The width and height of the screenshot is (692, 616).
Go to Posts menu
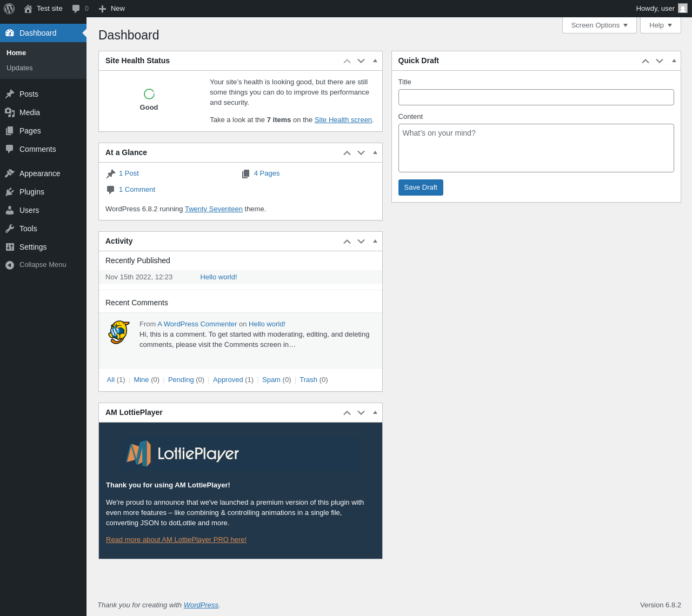(x=43, y=94)
